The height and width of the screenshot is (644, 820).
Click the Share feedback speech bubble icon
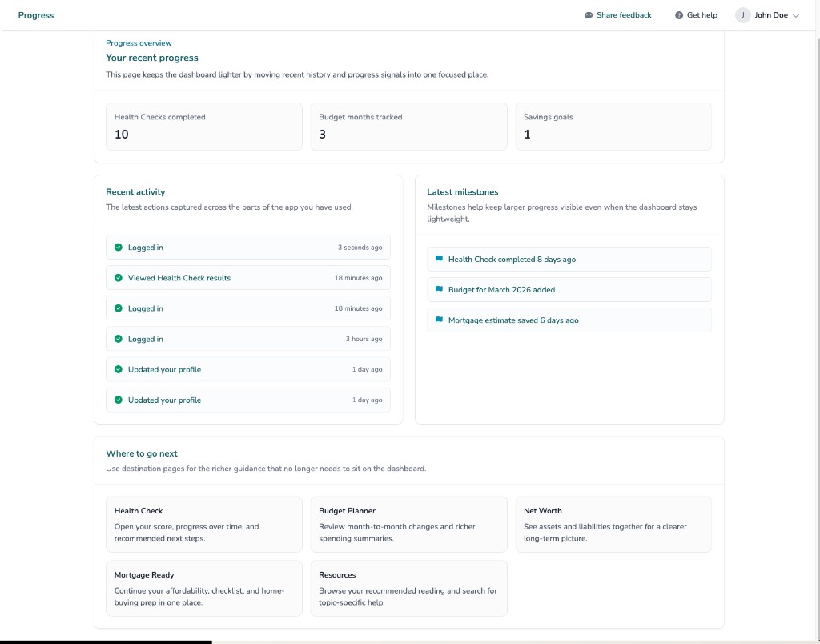pos(589,15)
